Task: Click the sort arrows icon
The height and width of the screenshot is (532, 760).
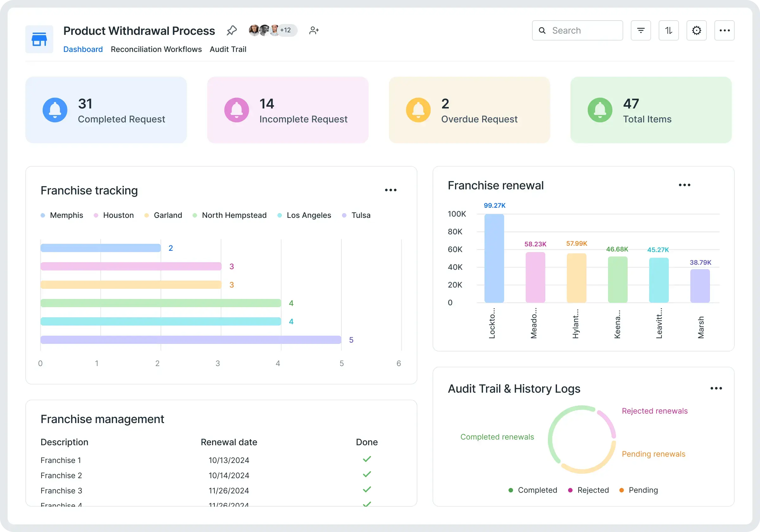Action: (668, 30)
